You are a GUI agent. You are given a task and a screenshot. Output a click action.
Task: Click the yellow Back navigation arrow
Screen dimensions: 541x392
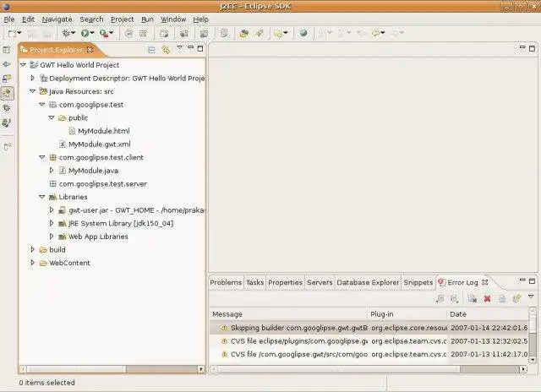375,33
